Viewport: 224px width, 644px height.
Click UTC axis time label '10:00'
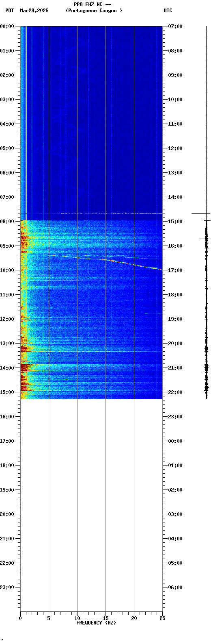(175, 100)
